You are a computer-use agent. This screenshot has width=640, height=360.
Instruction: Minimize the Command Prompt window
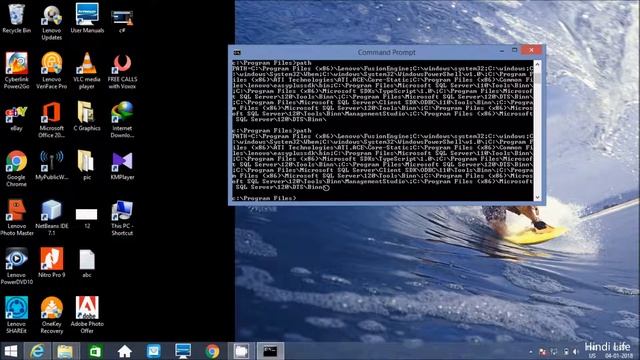(x=502, y=51)
